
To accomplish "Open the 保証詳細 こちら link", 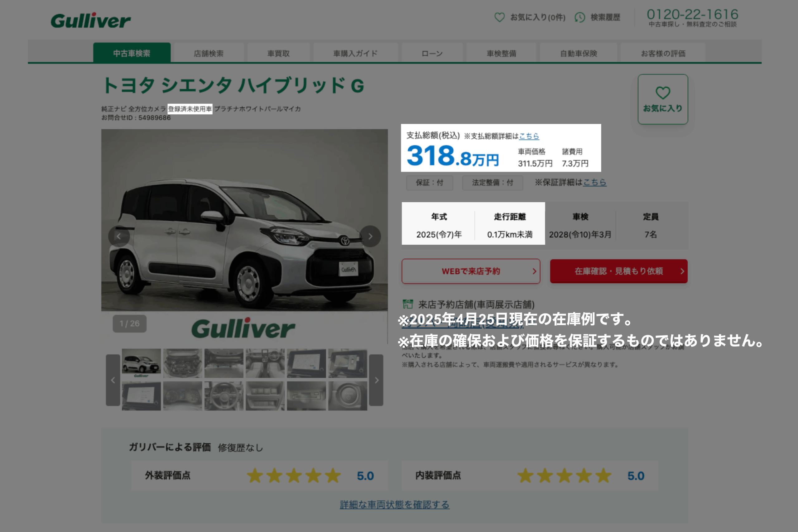I will [x=594, y=182].
